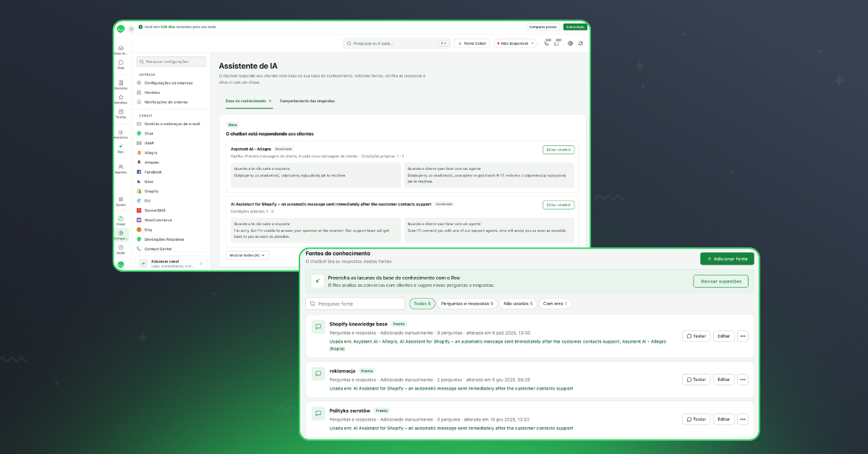
Task: Open the Canais grid icon
Action: tap(121, 200)
